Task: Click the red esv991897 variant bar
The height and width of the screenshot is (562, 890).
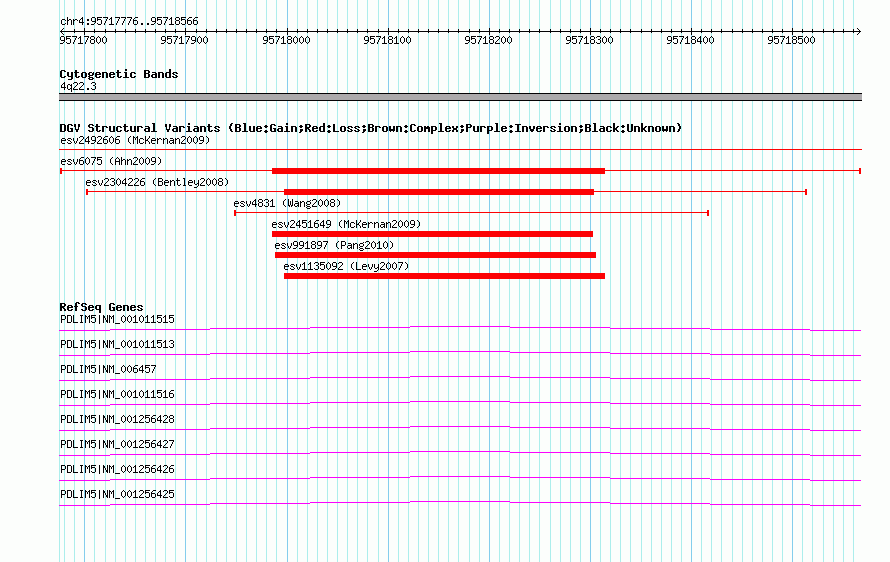Action: pos(435,255)
